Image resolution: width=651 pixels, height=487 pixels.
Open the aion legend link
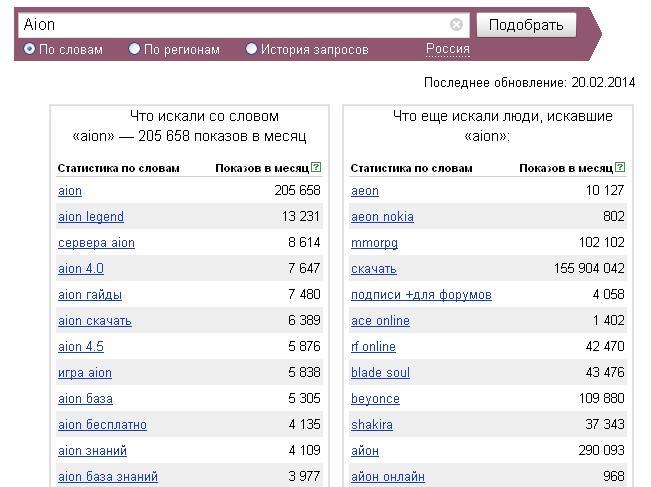(91, 217)
